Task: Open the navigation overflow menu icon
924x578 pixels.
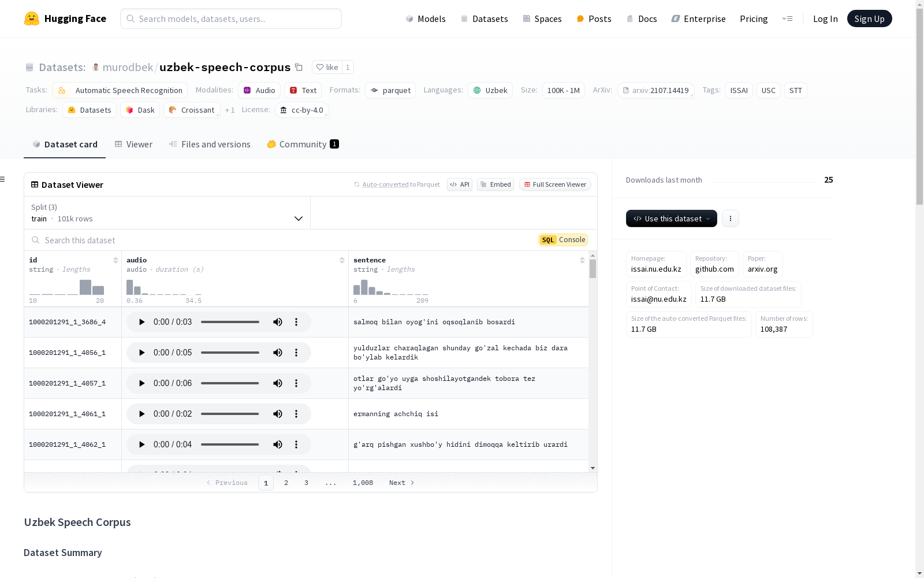Action: tap(787, 18)
